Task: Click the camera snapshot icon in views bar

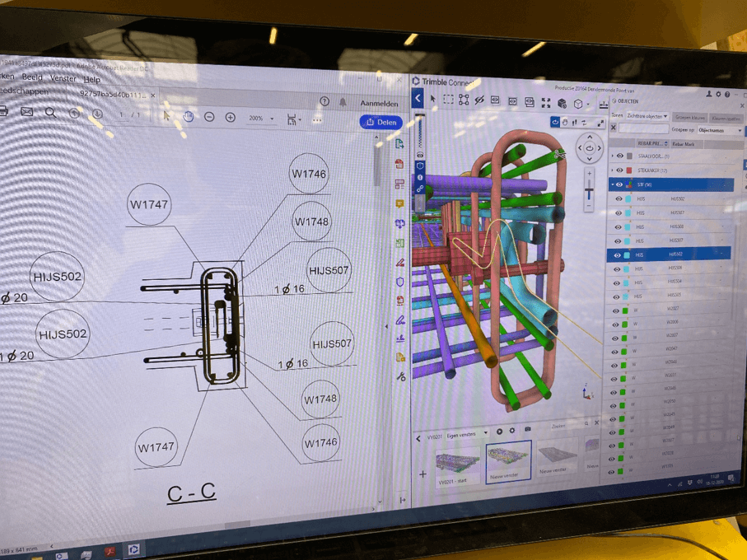Action: click(x=527, y=429)
